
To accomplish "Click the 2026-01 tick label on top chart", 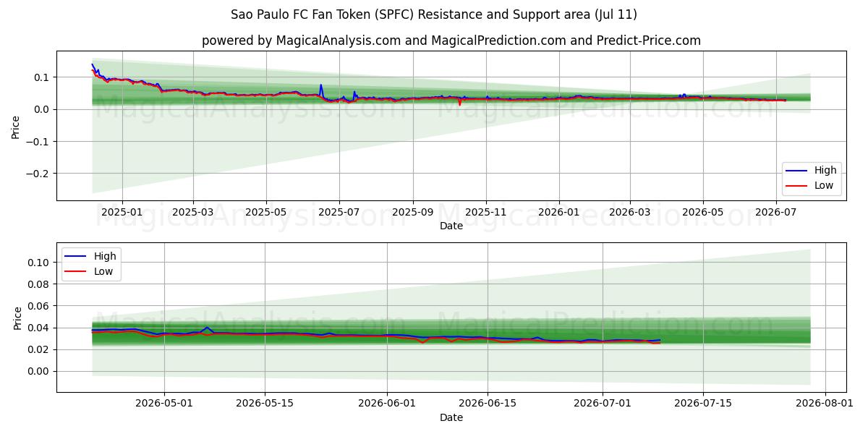I will (x=559, y=212).
